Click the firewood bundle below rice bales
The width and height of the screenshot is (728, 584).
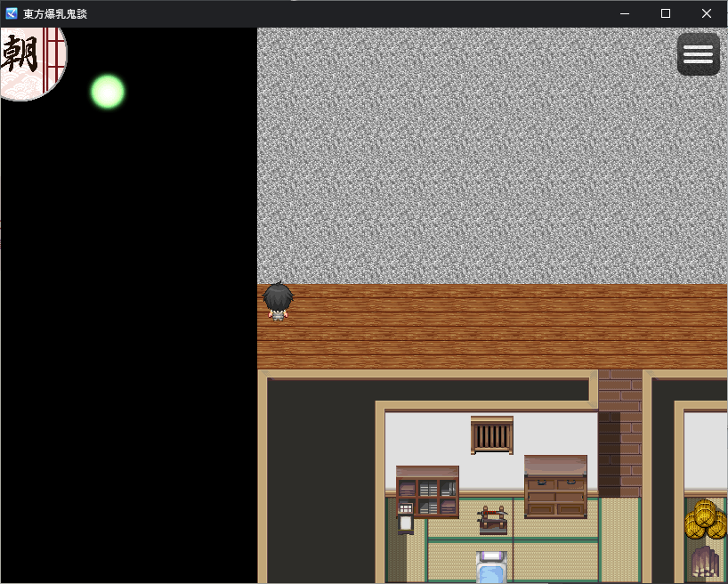coord(705,562)
